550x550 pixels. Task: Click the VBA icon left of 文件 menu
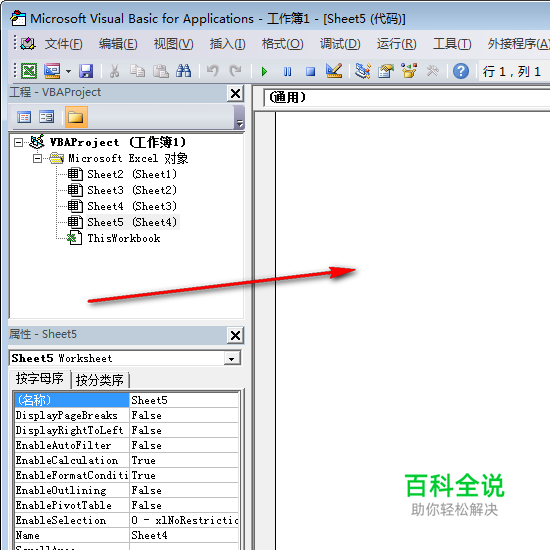pyautogui.click(x=28, y=44)
